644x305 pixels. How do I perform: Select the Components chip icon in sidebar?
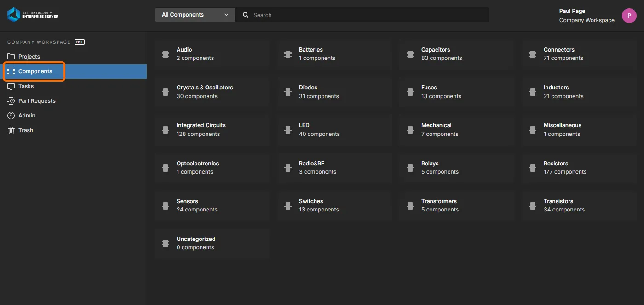11,71
